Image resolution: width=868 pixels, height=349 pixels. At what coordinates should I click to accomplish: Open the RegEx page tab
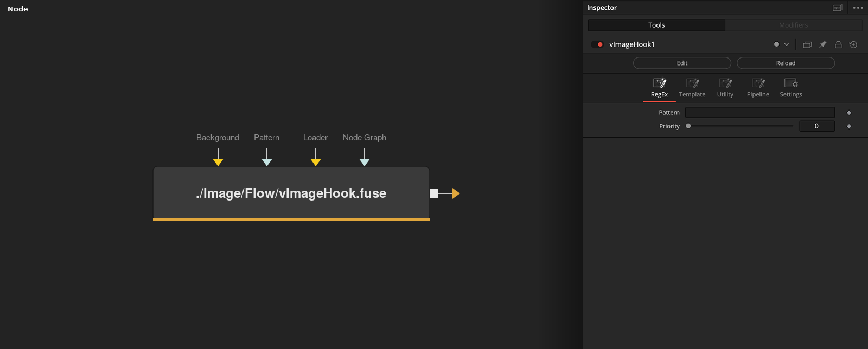tap(659, 88)
